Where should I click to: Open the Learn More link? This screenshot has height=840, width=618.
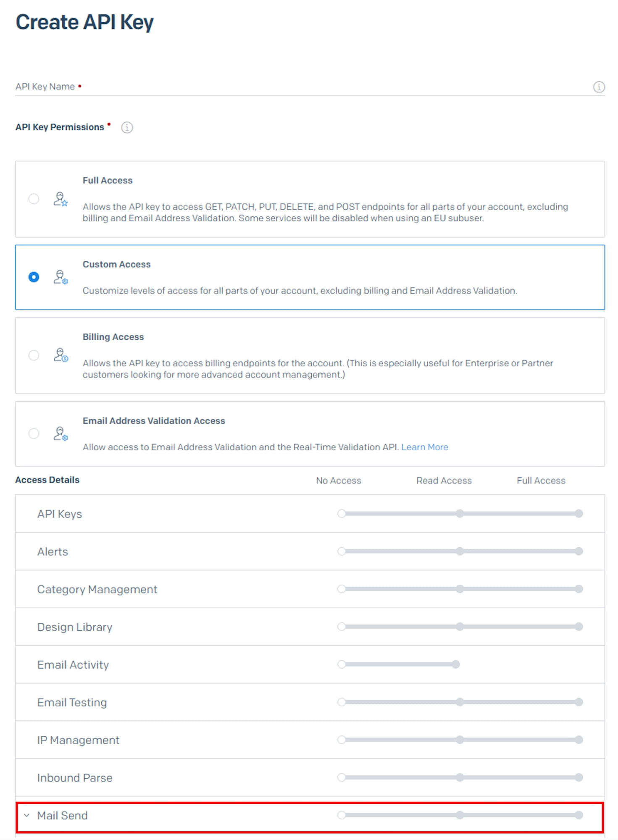click(x=424, y=447)
